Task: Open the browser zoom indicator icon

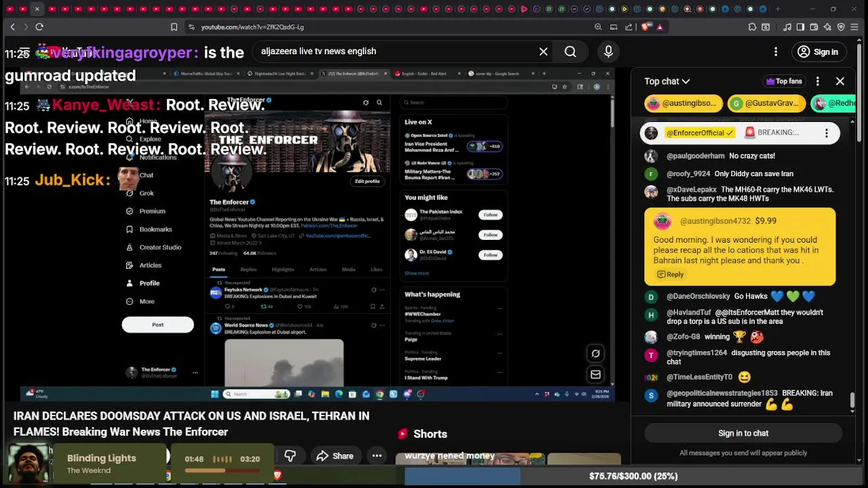Action: 598,27
